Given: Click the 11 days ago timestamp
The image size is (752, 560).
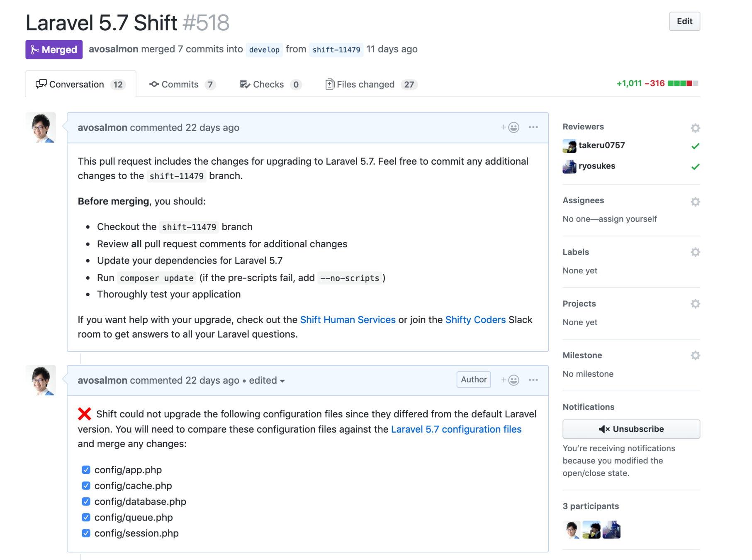Looking at the screenshot, I should pyautogui.click(x=392, y=49).
